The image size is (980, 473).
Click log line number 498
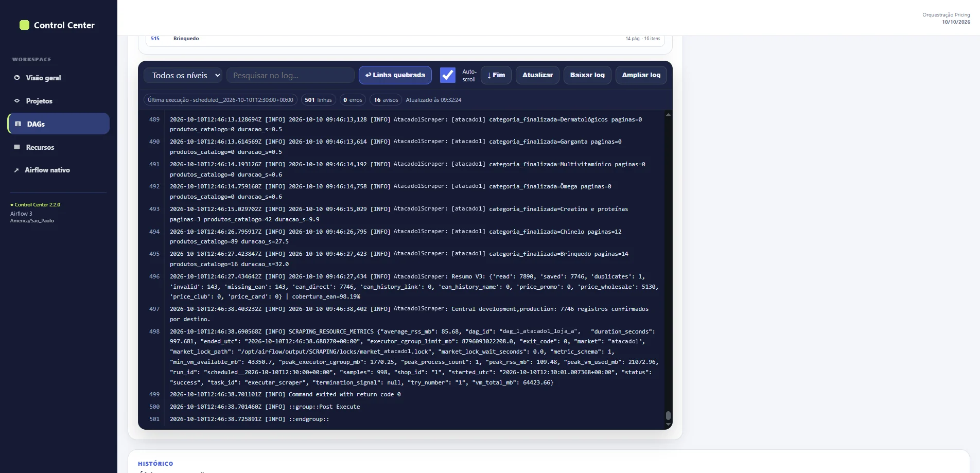pos(154,331)
